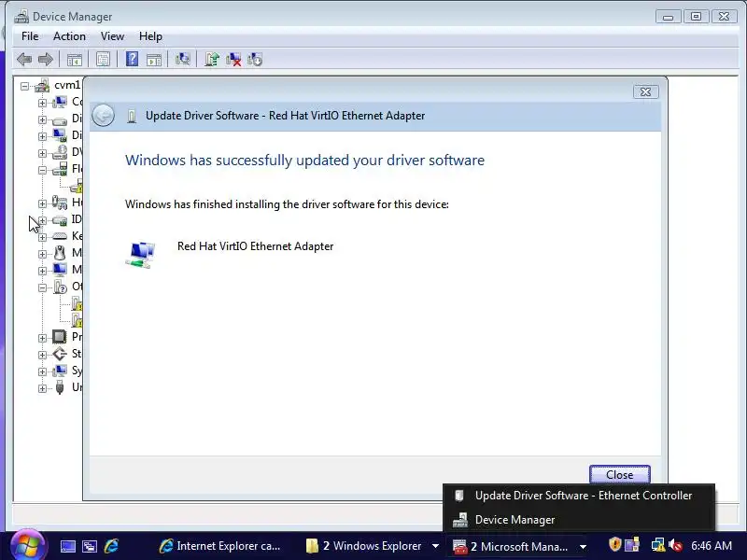Click the toolbar device icon with red X
Screen dimensions: 747x560
pyautogui.click(x=233, y=59)
